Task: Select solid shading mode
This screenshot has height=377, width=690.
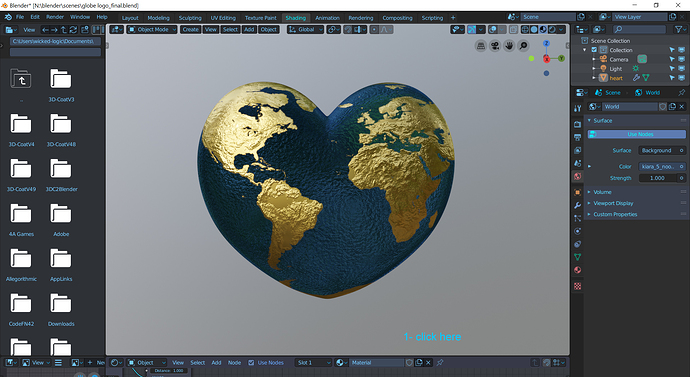Action: tap(534, 29)
